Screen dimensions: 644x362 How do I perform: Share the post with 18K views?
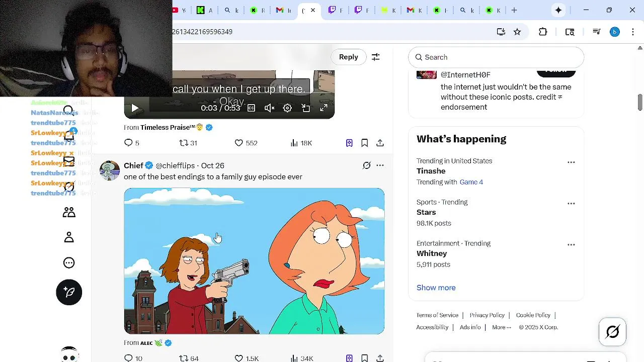(380, 143)
